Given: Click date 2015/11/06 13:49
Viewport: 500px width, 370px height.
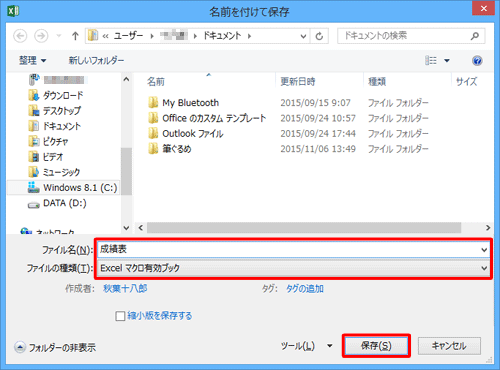Looking at the screenshot, I should point(318,149).
